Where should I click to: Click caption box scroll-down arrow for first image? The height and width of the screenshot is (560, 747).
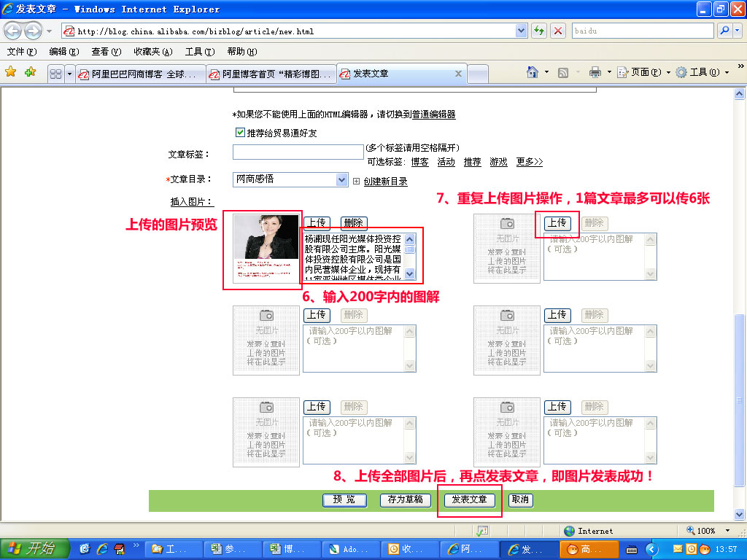[410, 274]
